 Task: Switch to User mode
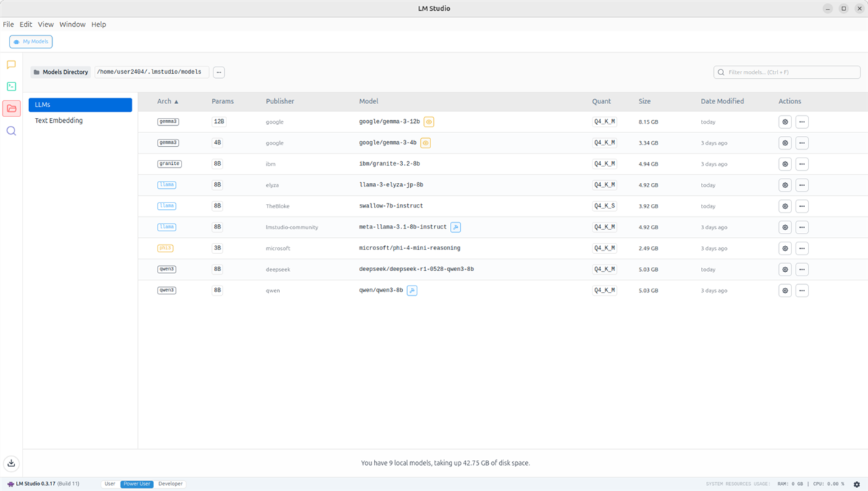click(x=110, y=484)
